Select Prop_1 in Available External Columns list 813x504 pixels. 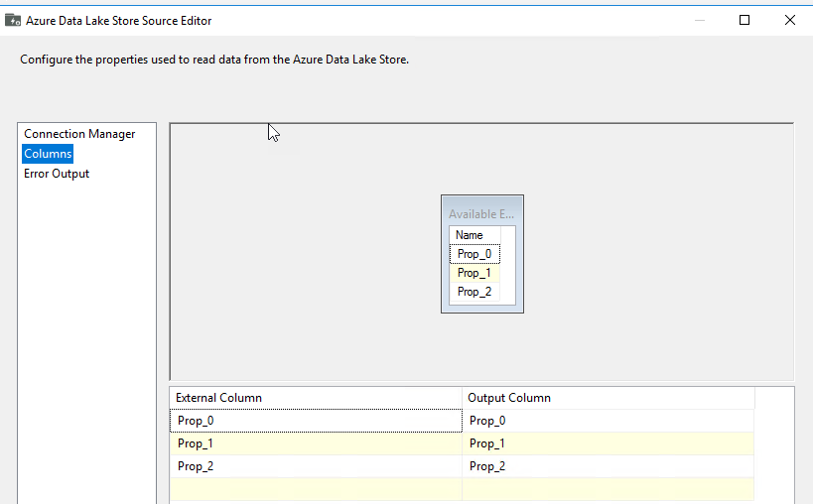(x=474, y=273)
